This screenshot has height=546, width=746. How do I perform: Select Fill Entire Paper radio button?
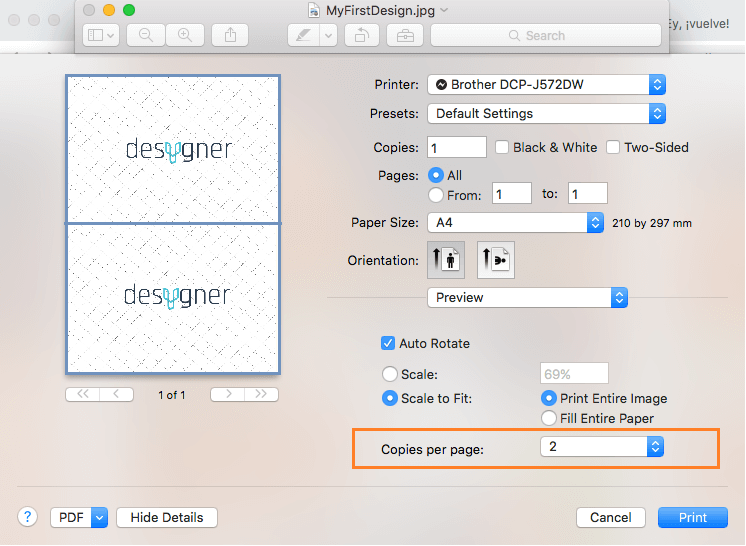[549, 418]
